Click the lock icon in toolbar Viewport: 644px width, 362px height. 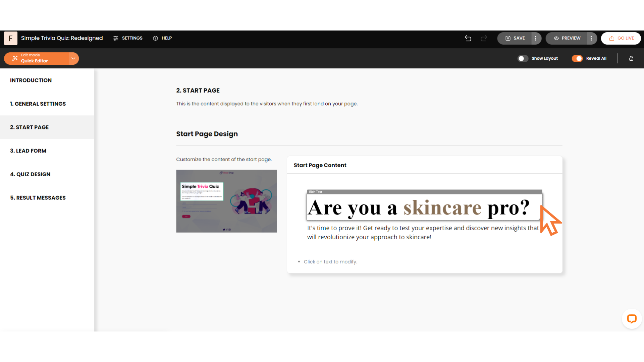coord(631,58)
